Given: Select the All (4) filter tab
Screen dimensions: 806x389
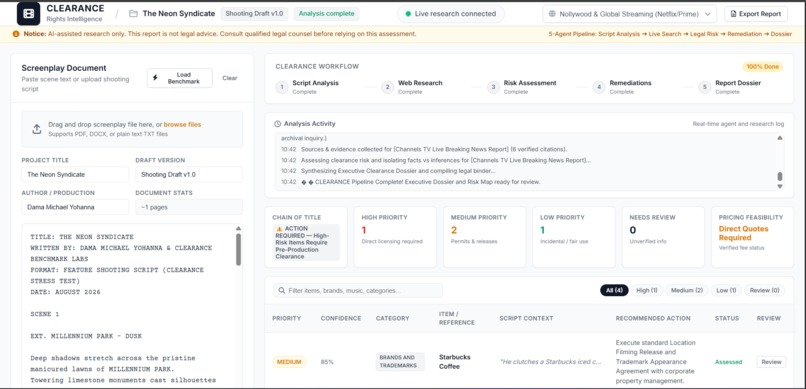Looking at the screenshot, I should pyautogui.click(x=614, y=290).
